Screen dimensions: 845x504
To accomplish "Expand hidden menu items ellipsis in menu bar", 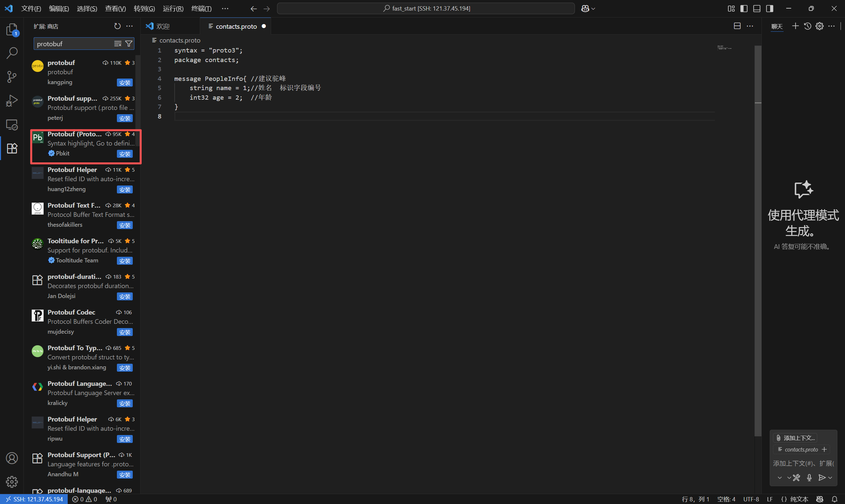I will [225, 9].
